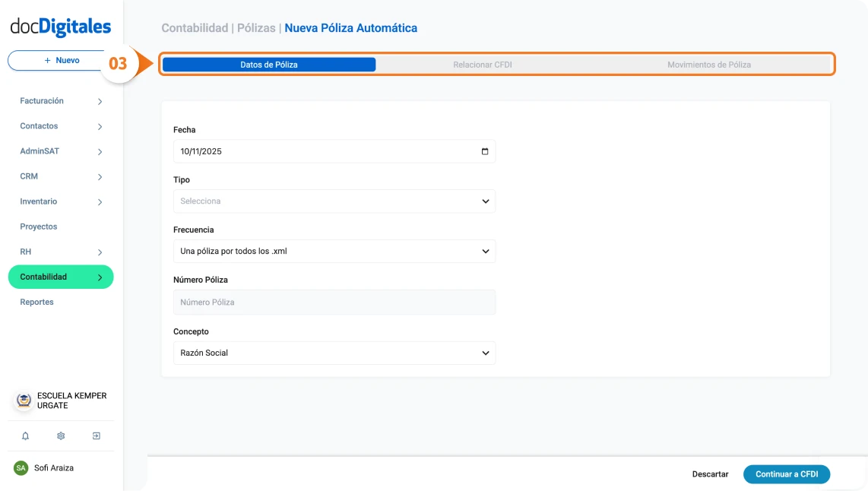The height and width of the screenshot is (491, 868).
Task: Open the calendar picker icon in Fecha
Action: (x=485, y=151)
